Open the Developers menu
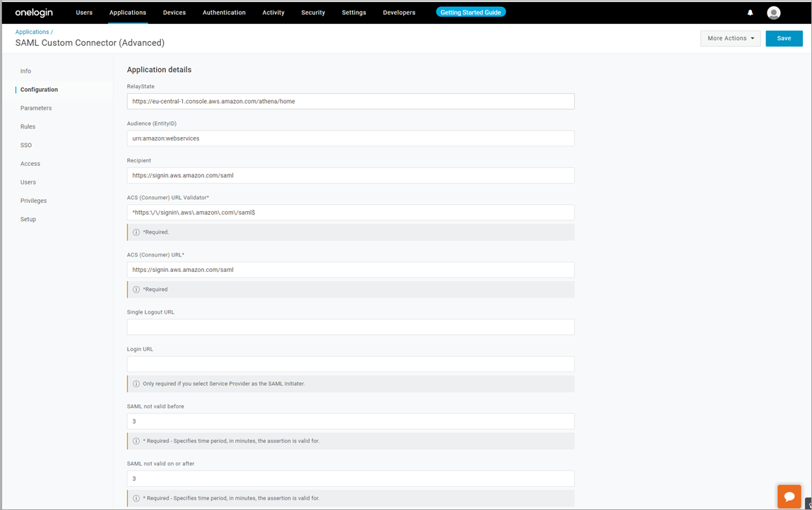Viewport: 812px width, 510px height. 399,13
